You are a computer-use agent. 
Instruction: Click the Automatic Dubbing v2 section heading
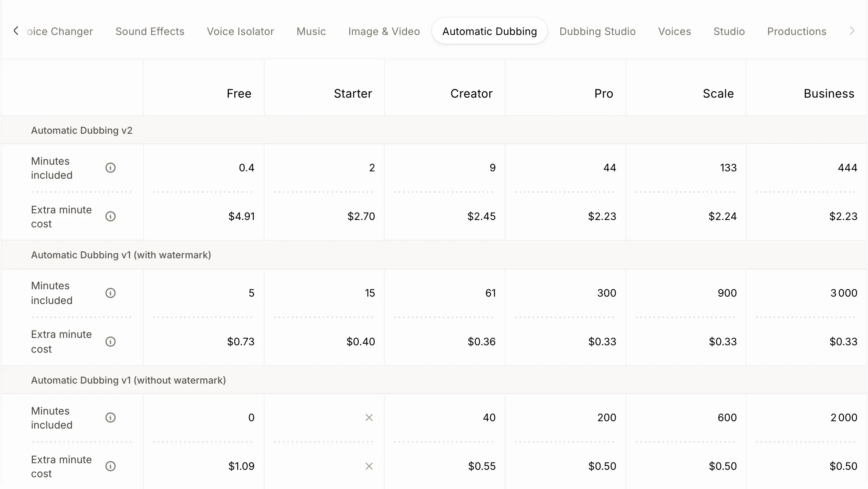click(82, 130)
